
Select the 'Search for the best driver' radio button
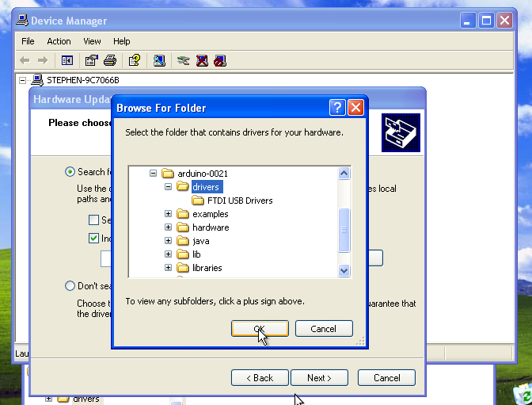[70, 172]
